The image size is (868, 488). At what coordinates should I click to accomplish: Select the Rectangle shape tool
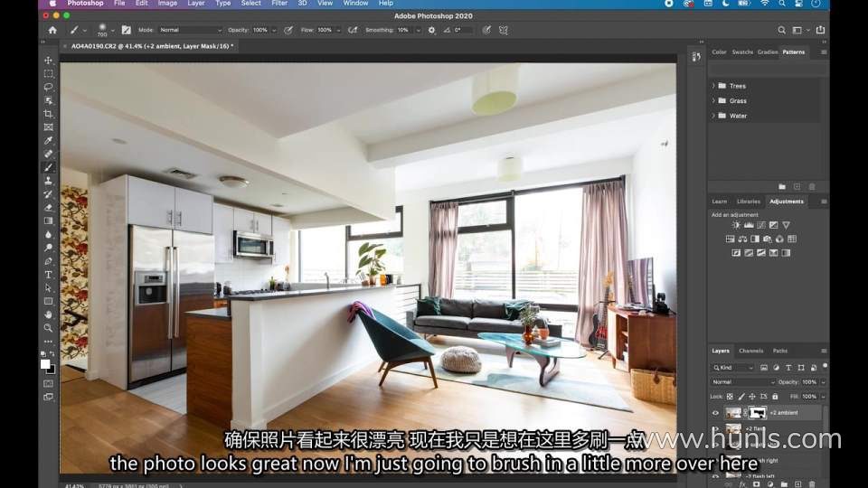(x=49, y=302)
